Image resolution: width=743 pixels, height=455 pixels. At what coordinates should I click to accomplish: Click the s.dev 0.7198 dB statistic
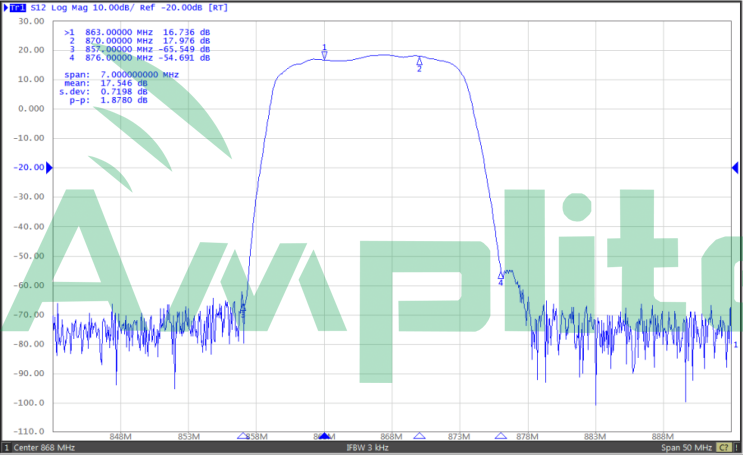pos(103,92)
